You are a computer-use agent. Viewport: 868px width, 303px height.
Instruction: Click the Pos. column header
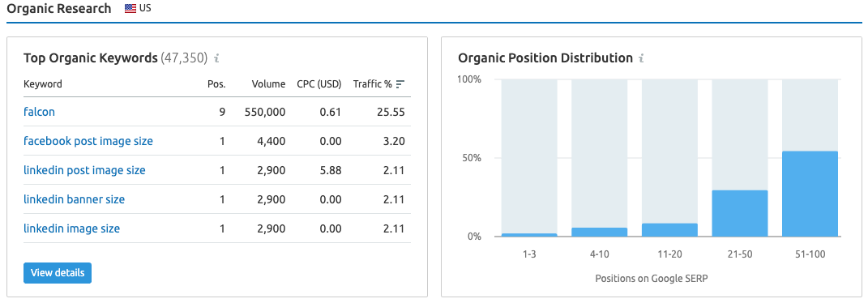pos(216,84)
